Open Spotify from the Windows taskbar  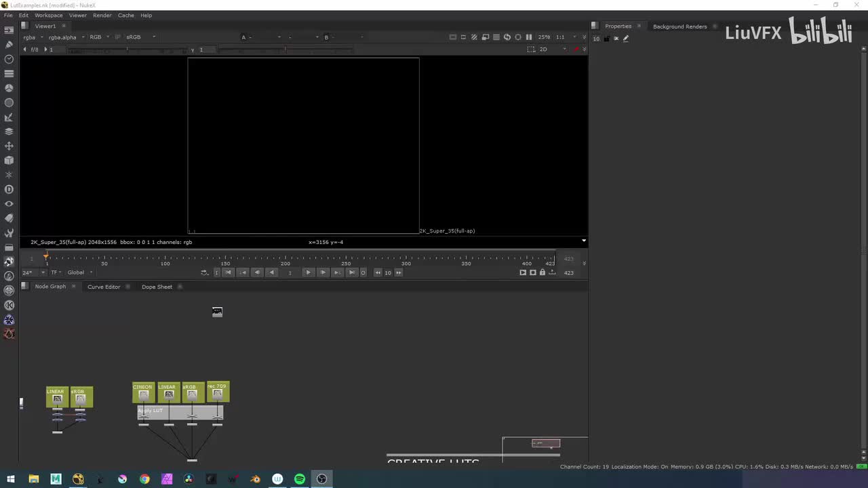click(x=300, y=479)
